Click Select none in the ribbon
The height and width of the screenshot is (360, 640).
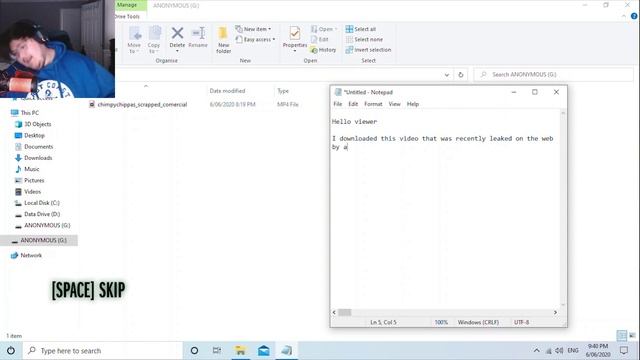pyautogui.click(x=364, y=39)
